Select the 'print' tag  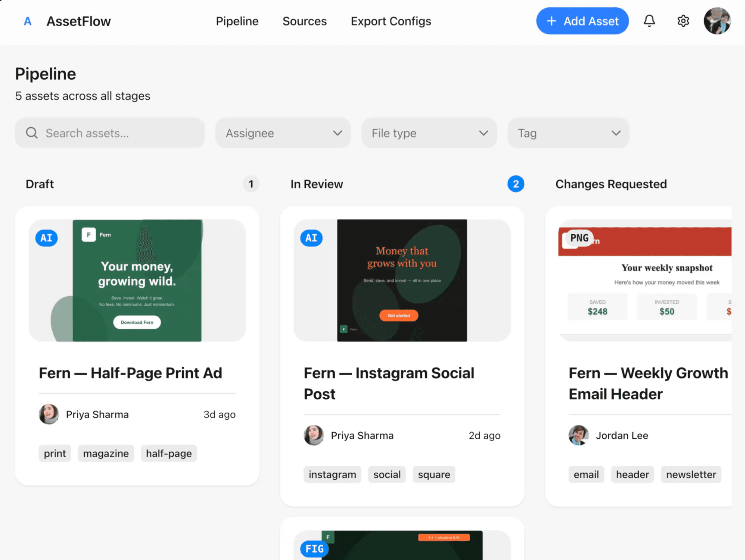[x=55, y=453]
